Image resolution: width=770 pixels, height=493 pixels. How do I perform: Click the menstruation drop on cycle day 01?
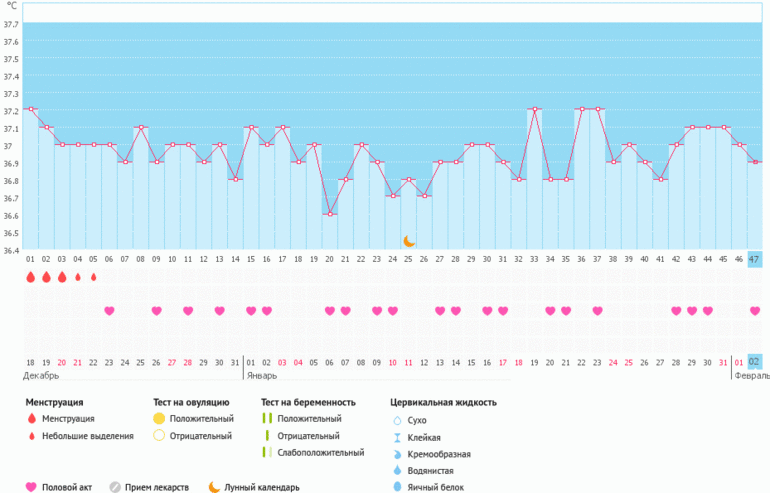pyautogui.click(x=30, y=277)
